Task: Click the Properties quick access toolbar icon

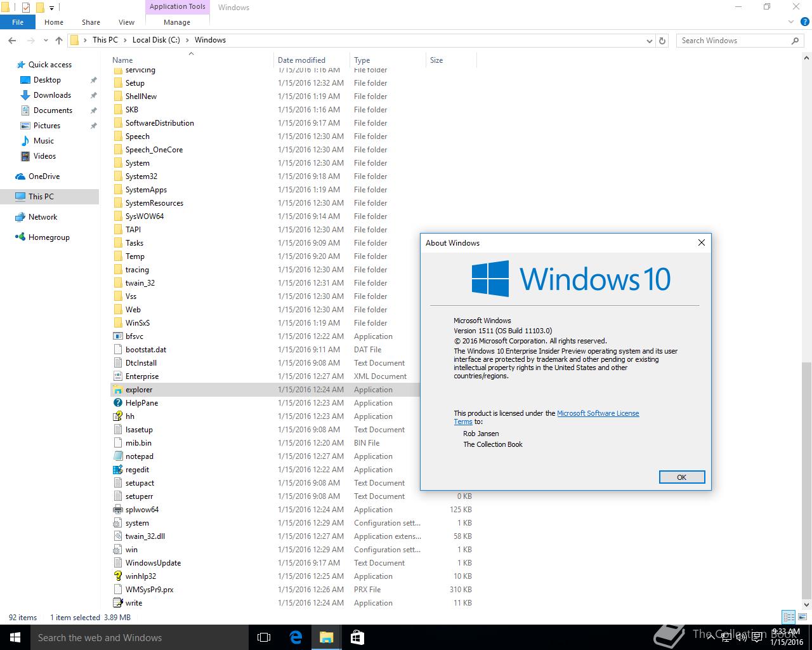Action: 25,8
